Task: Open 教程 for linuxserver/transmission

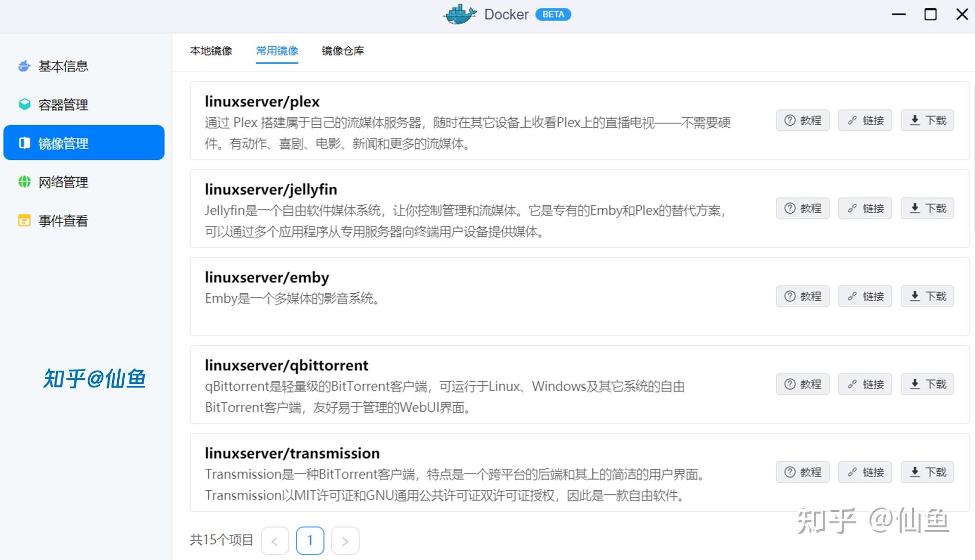Action: [x=803, y=472]
